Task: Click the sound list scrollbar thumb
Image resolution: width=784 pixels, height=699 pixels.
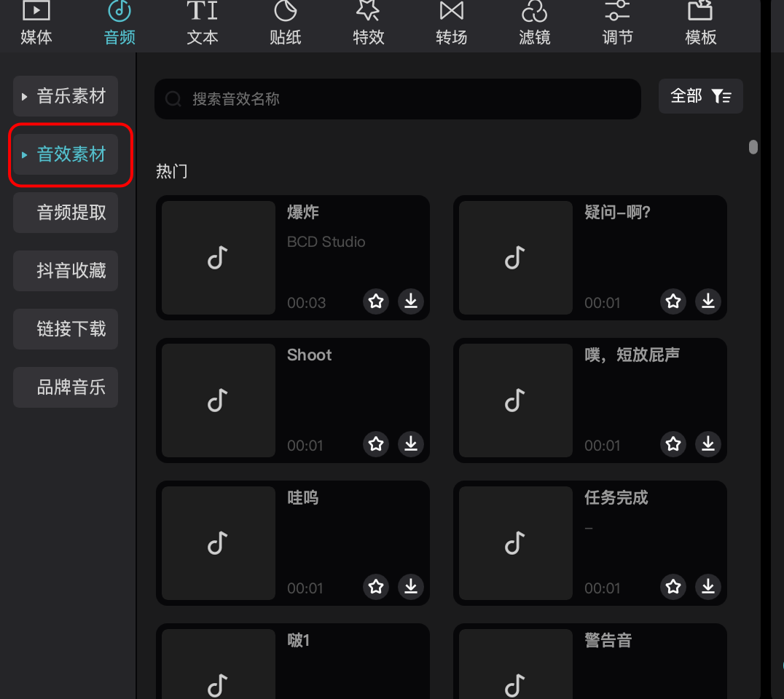Action: point(753,147)
